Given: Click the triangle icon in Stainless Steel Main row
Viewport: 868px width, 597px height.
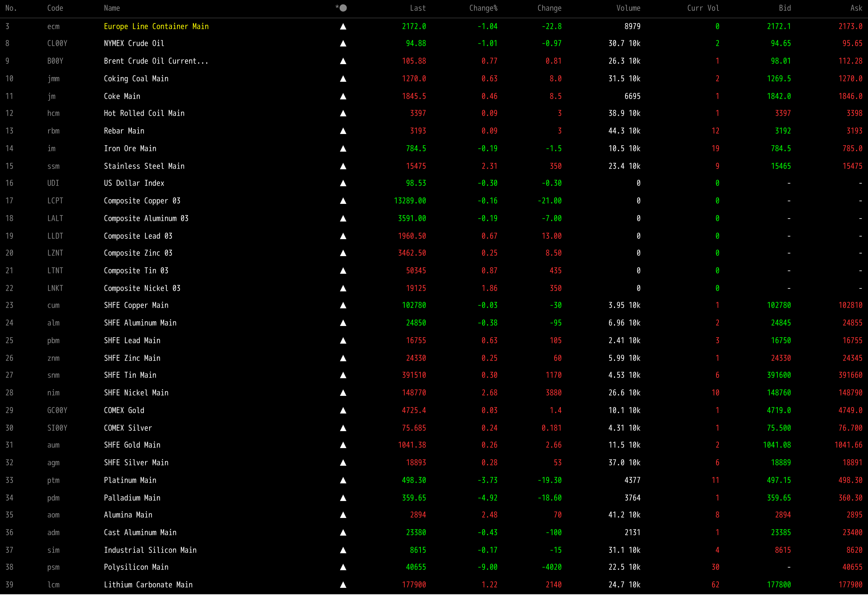Looking at the screenshot, I should coord(343,167).
